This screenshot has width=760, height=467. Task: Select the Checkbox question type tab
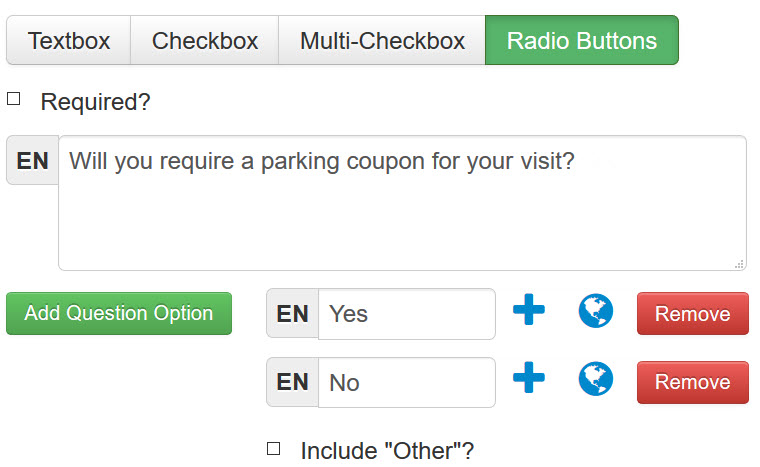pyautogui.click(x=205, y=40)
